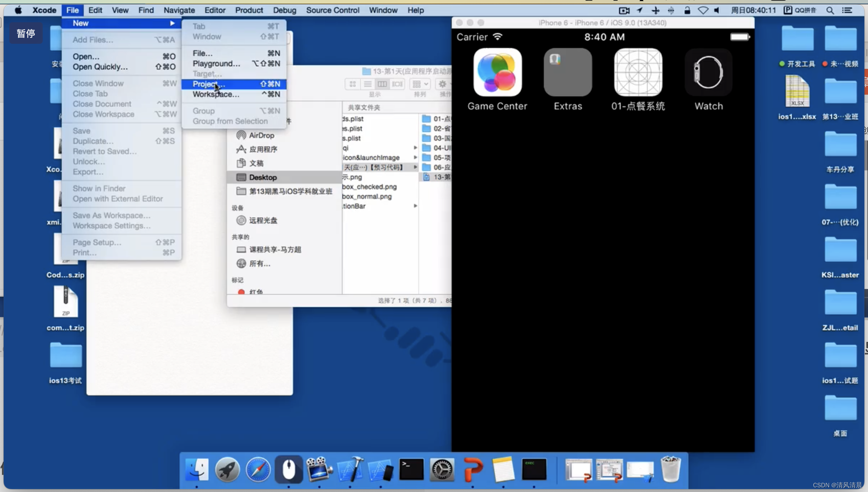Click the Xcode hammer icon in Dock

click(x=350, y=469)
